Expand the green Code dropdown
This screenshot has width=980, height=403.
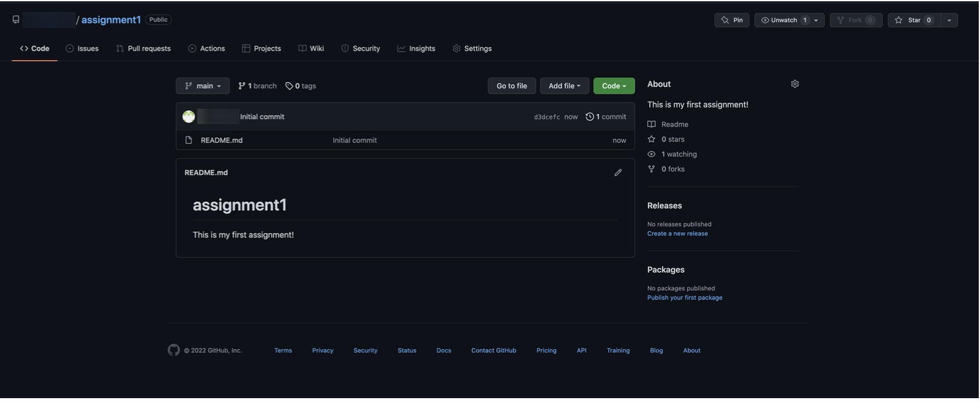point(613,86)
